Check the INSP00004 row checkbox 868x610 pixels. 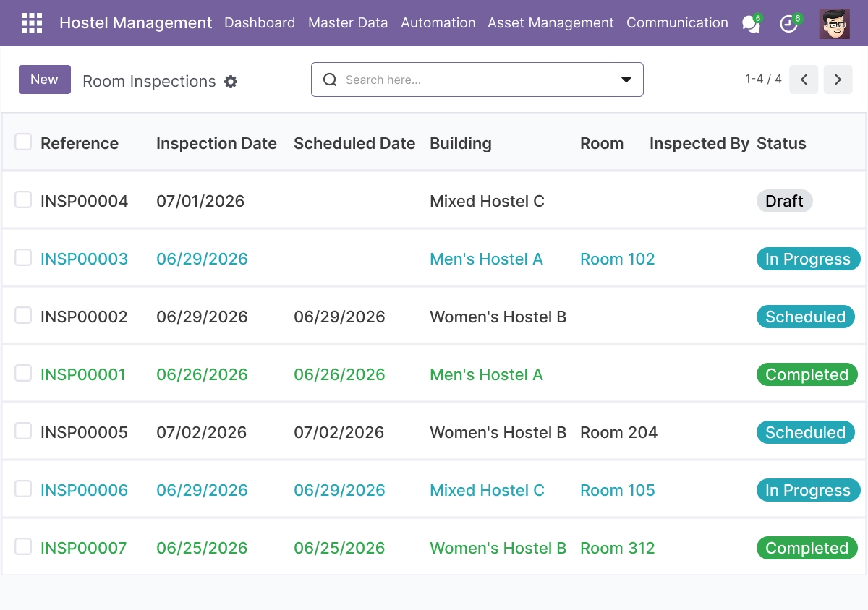coord(23,199)
